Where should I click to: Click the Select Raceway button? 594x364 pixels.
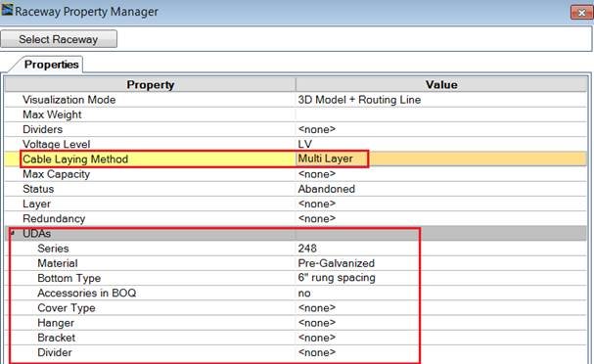click(x=59, y=39)
